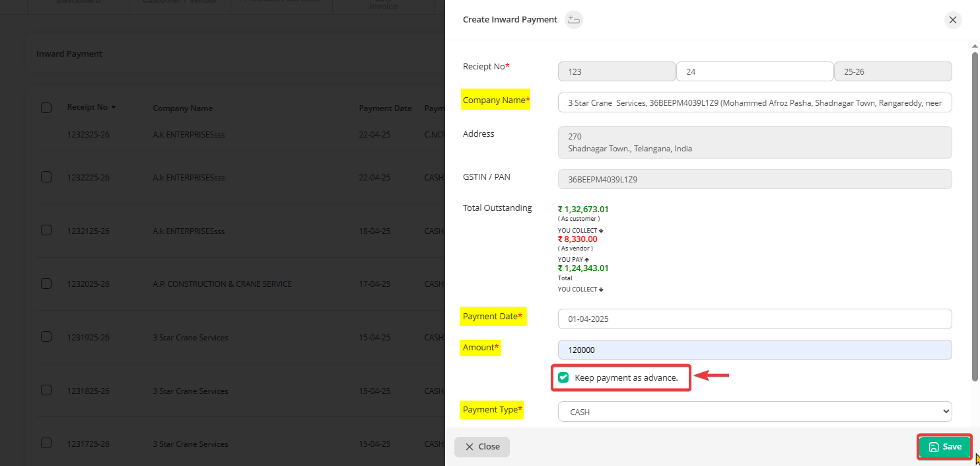Sort by the Receipt No column arrow
The image size is (980, 466).
114,107
